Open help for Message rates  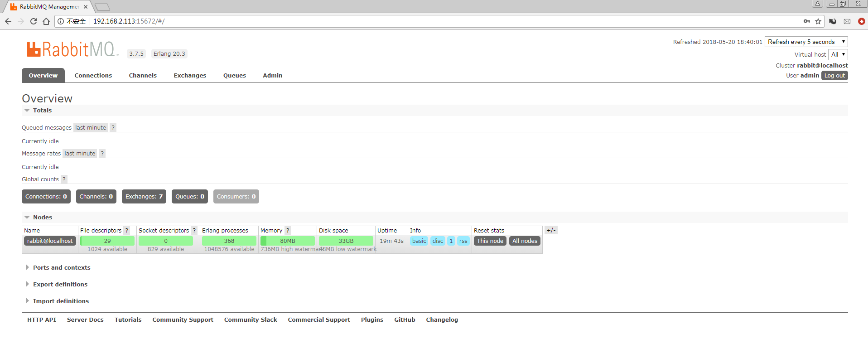pos(102,154)
